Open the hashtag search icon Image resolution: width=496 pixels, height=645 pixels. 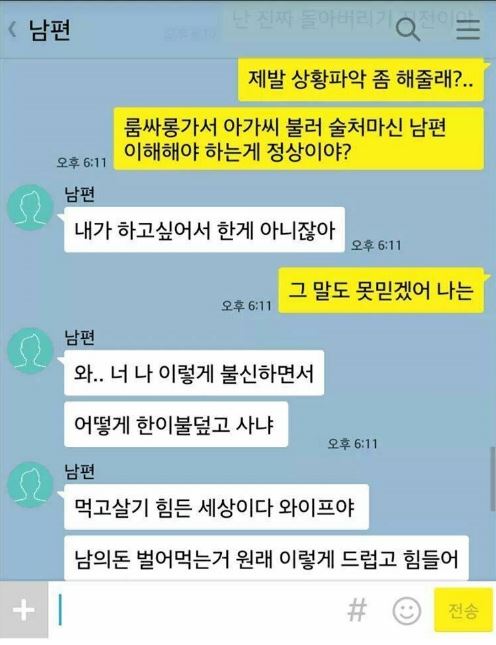357,610
